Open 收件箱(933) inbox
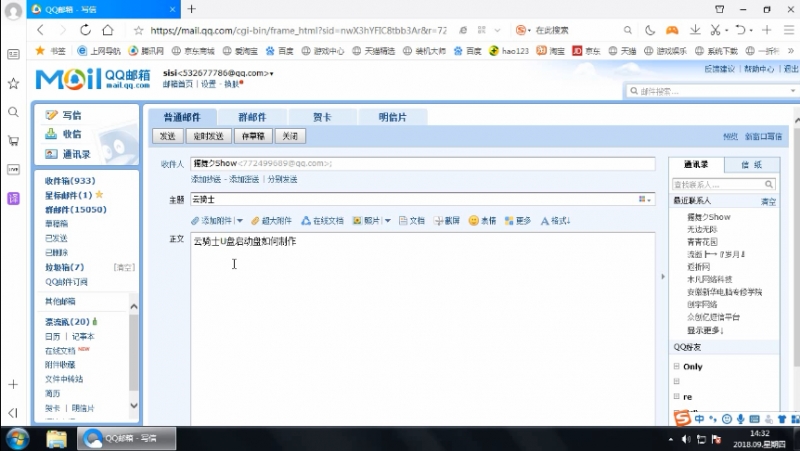800x451 pixels. (70, 181)
